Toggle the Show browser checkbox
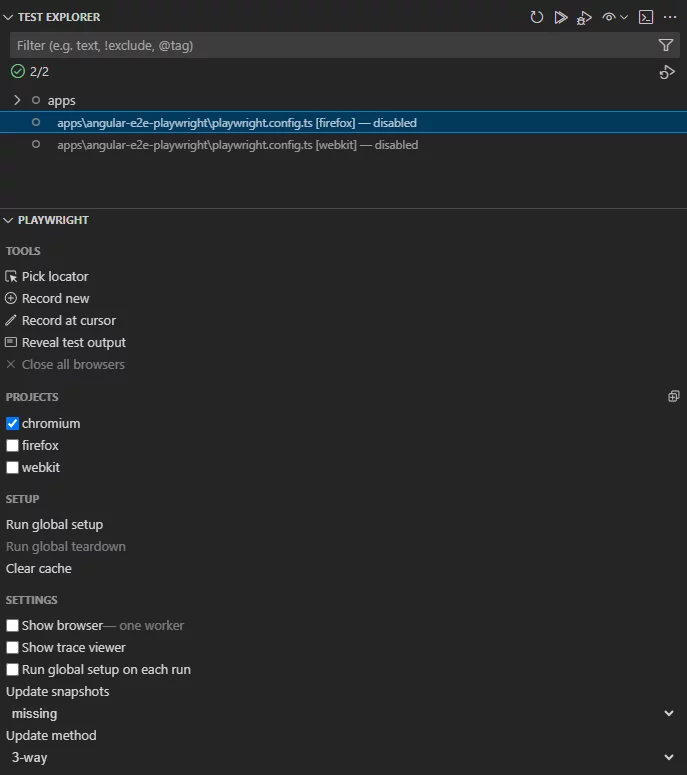This screenshot has width=687, height=775. pyautogui.click(x=13, y=625)
